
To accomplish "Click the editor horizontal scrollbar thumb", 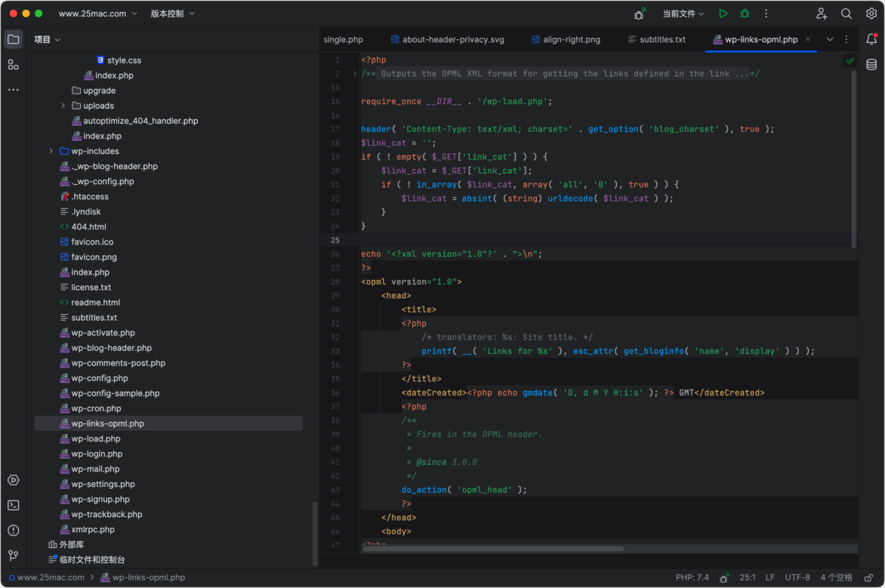I will (493, 549).
